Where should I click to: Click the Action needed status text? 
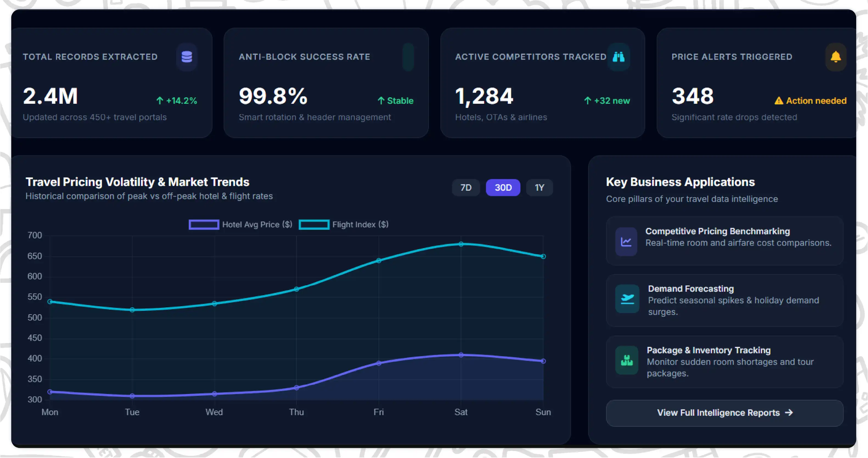[x=816, y=101]
